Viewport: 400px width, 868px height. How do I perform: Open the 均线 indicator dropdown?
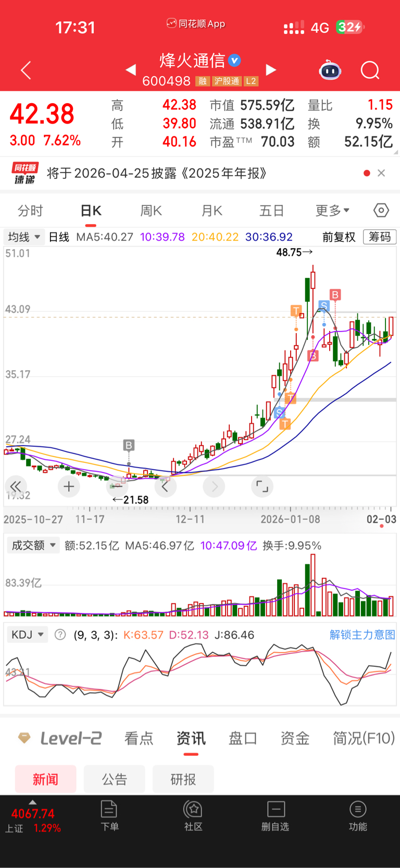click(x=24, y=237)
